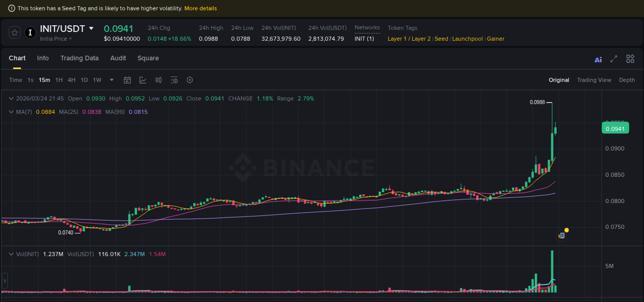The image size is (644, 302).
Task: Add INIT/USDT to favorites with star icon
Action: click(x=15, y=32)
